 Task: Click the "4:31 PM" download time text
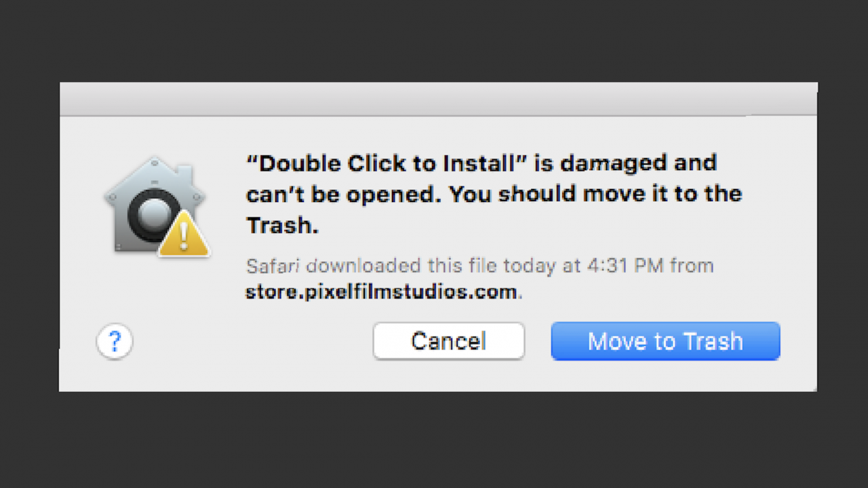pos(625,265)
